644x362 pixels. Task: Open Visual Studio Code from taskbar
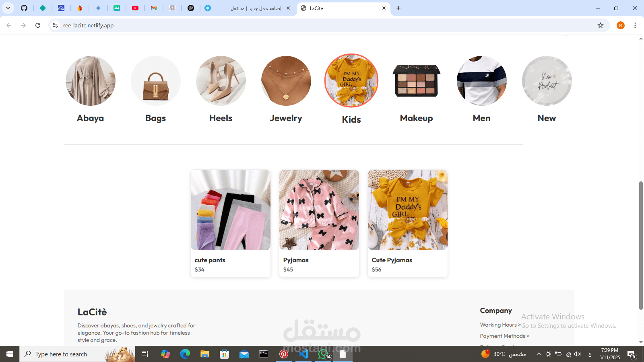[x=303, y=354]
